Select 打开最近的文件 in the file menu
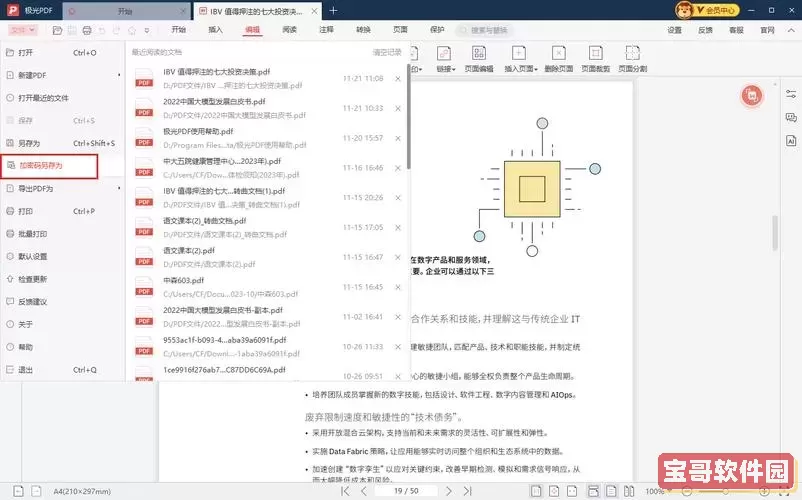Screen dimensions: 802x500 62,98
